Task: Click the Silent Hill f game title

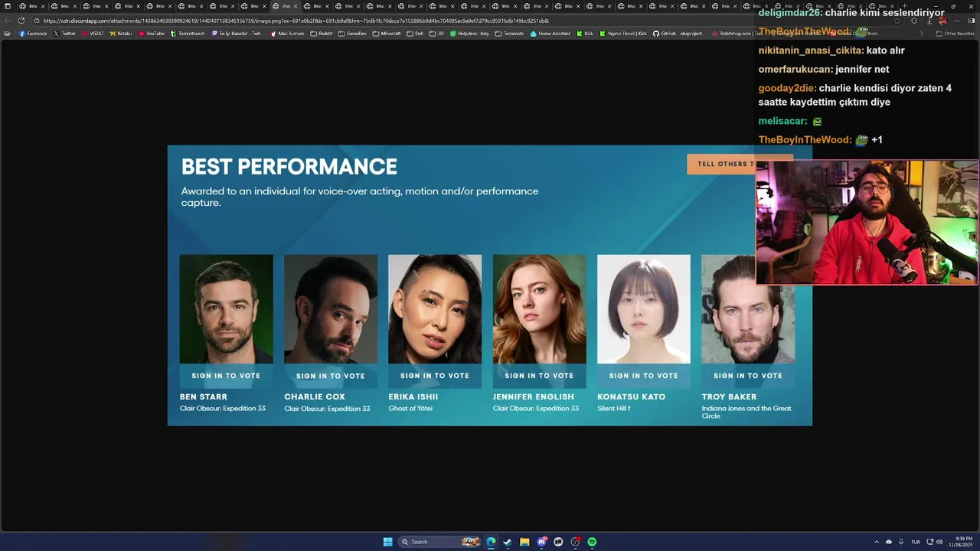Action: [613, 409]
